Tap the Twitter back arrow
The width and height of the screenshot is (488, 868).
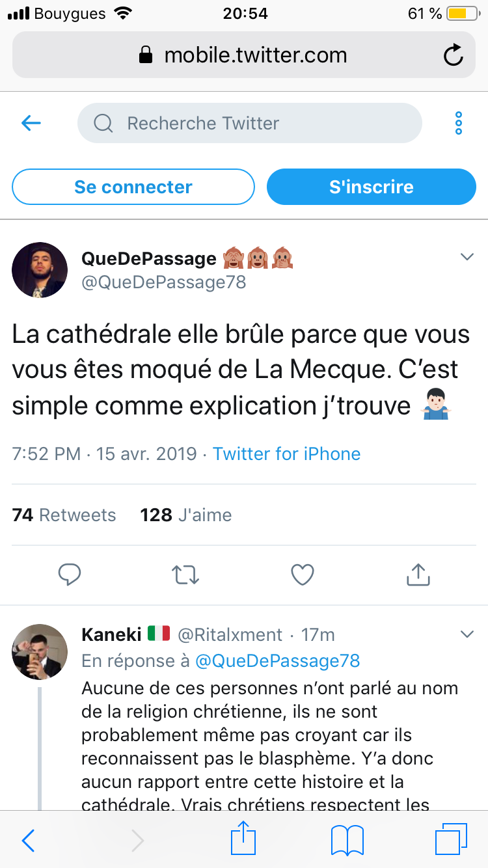pyautogui.click(x=31, y=123)
